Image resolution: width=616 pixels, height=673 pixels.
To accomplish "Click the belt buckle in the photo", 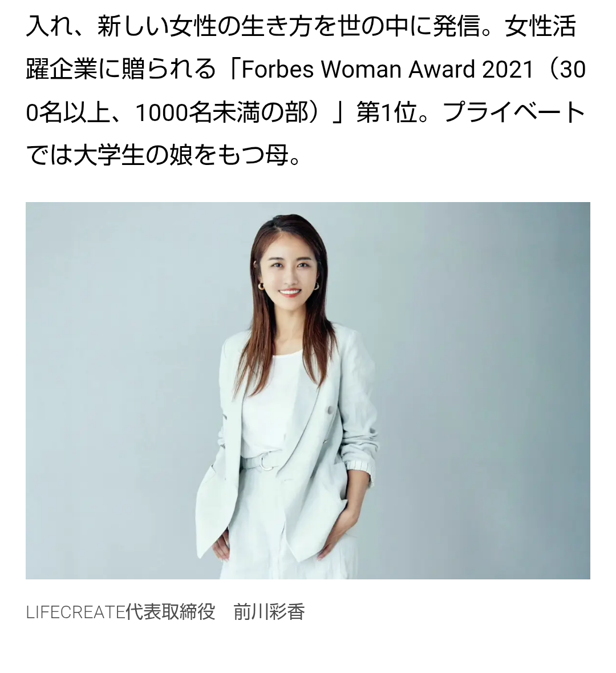I will tap(266, 462).
